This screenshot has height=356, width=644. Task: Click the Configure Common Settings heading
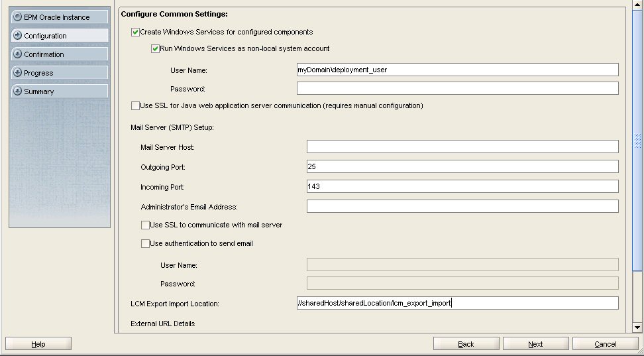[x=174, y=14]
